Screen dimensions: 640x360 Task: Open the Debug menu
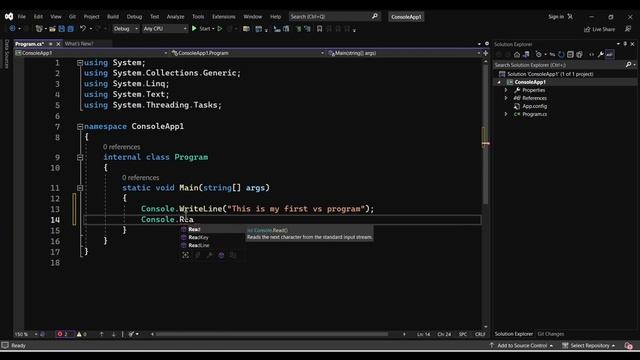pos(134,17)
